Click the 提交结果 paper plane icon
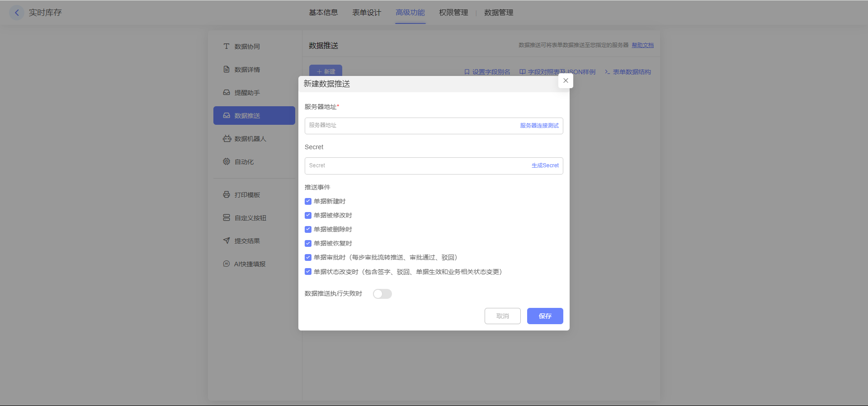The height and width of the screenshot is (406, 868). point(226,241)
